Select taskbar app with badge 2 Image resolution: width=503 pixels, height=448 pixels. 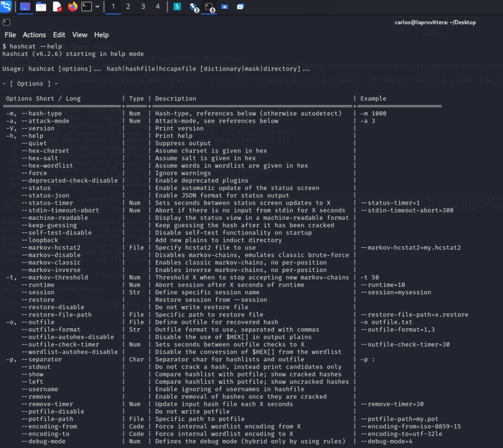[194, 7]
